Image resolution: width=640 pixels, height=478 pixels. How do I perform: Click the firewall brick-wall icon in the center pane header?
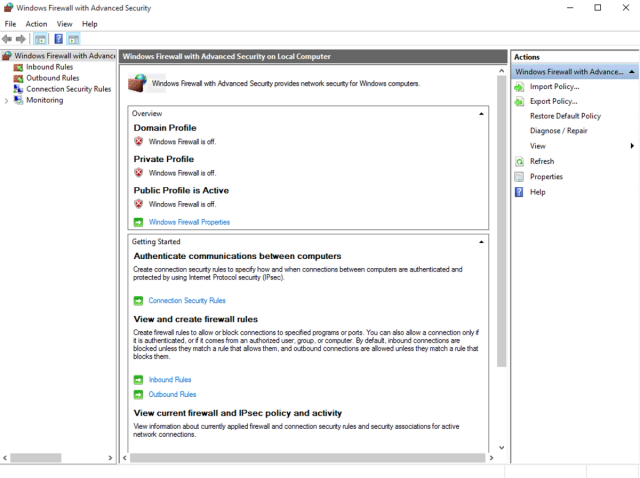point(137,83)
